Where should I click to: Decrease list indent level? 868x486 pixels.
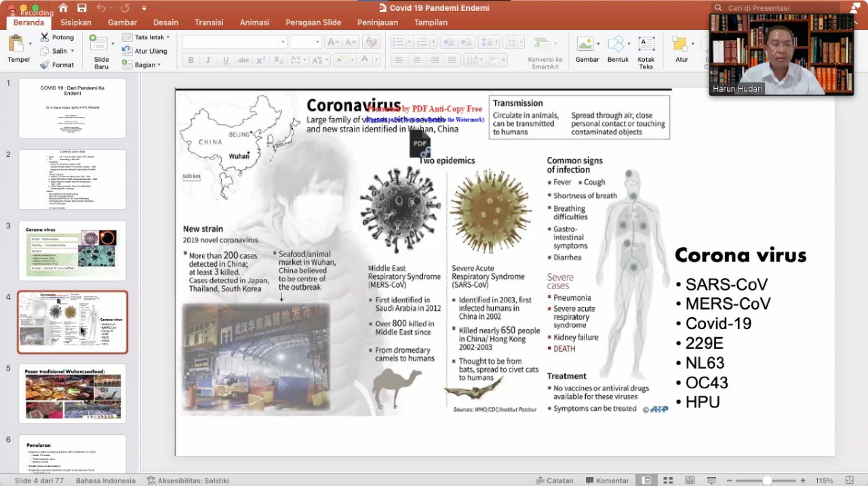coord(448,42)
